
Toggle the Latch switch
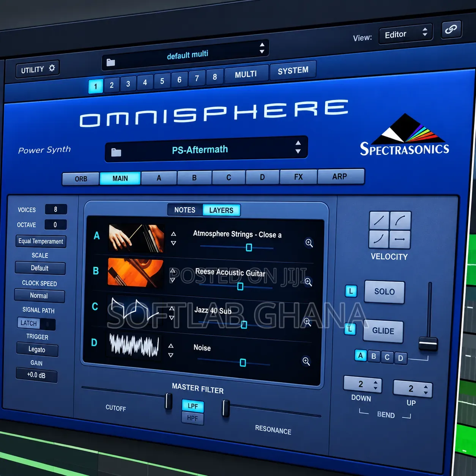pos(36,323)
